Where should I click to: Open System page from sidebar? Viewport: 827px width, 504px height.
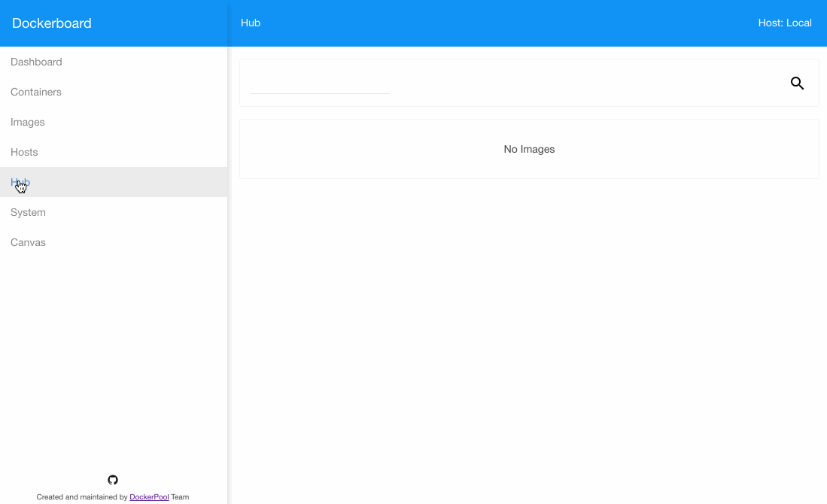click(x=114, y=212)
